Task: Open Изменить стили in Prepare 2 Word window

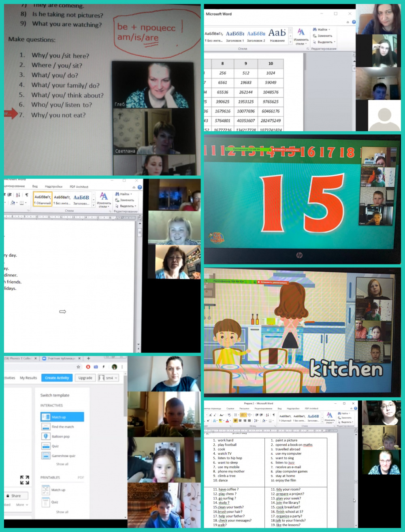Action: [330, 419]
